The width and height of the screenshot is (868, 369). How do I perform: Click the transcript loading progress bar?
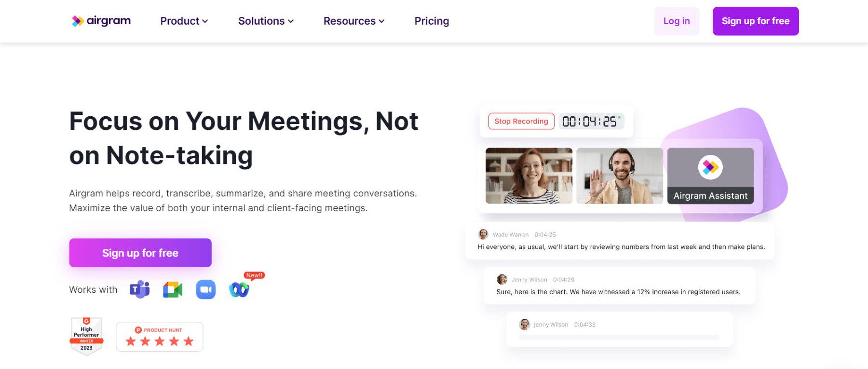point(620,338)
